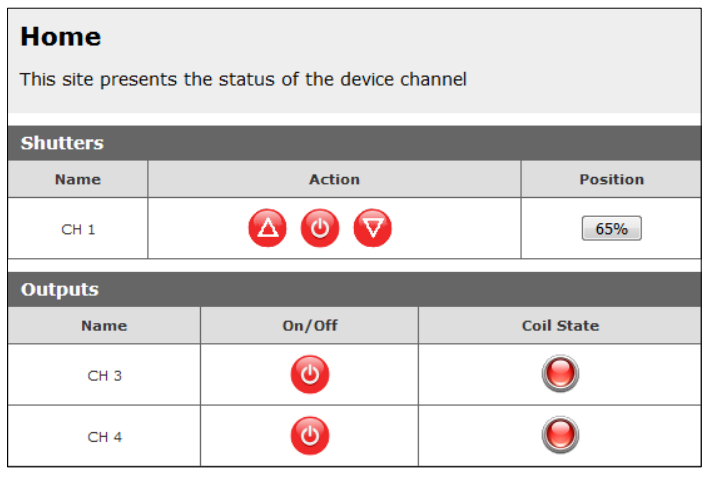Click the Position column header
The image size is (712, 478).
[611, 180]
